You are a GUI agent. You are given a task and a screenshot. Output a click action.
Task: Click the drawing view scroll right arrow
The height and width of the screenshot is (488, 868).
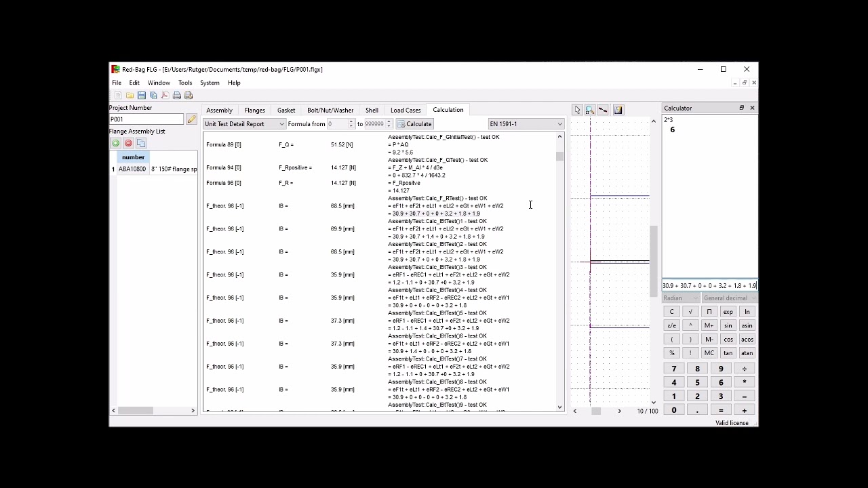click(x=619, y=411)
